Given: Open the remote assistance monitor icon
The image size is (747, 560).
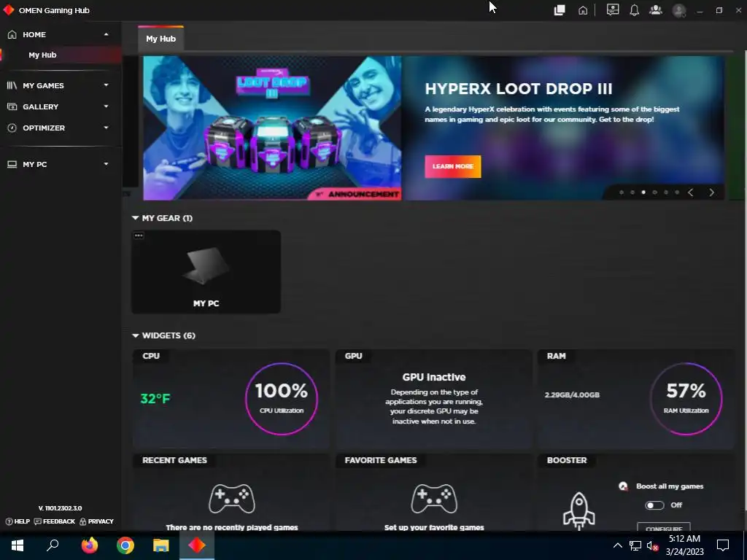Looking at the screenshot, I should [613, 9].
